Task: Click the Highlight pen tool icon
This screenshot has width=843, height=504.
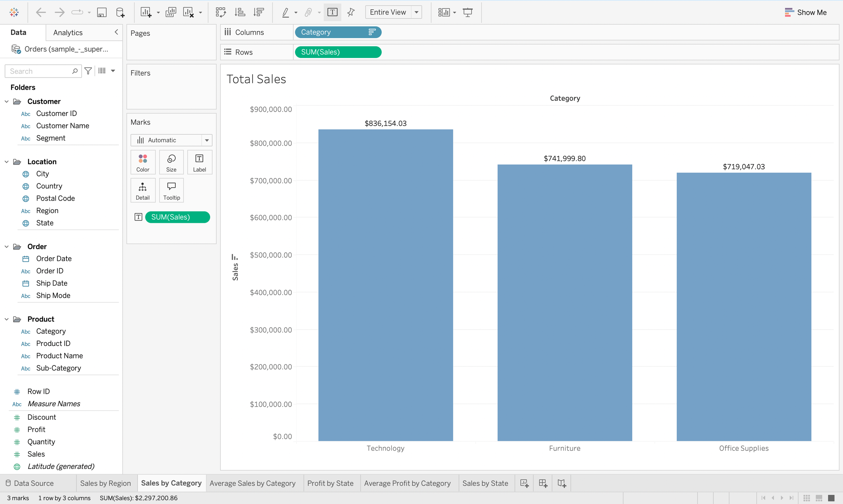Action: (x=286, y=12)
